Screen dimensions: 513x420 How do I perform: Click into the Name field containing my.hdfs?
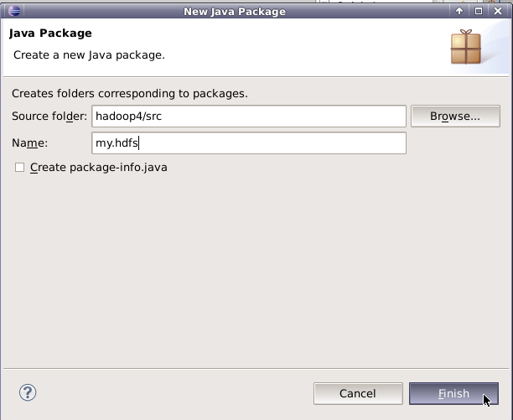point(249,143)
